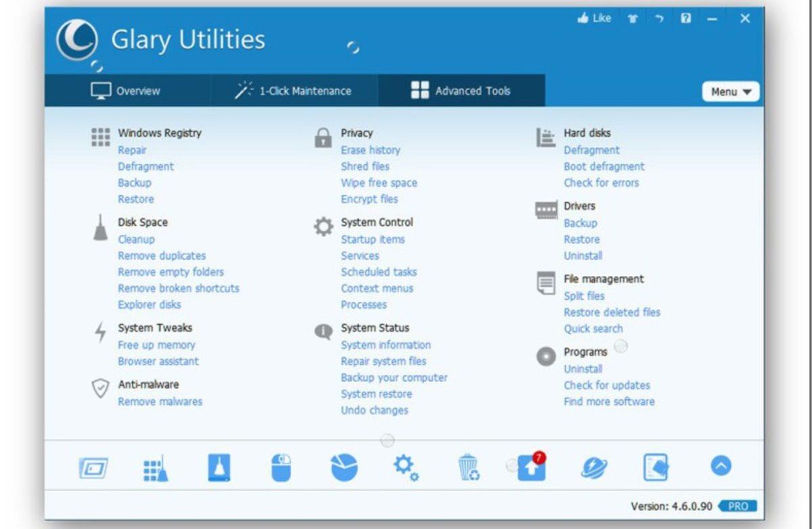Open the planet-shaped browser assistant icon
This screenshot has height=529, width=812.
[x=594, y=467]
